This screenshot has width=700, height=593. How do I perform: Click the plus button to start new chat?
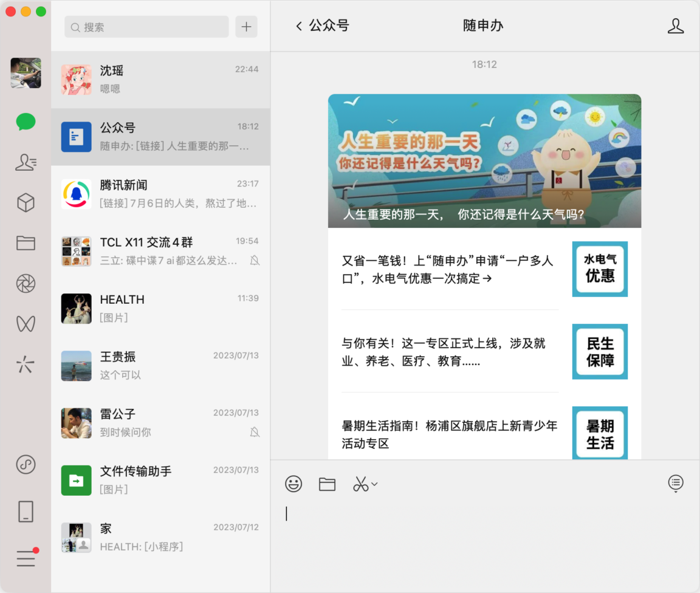pyautogui.click(x=247, y=27)
